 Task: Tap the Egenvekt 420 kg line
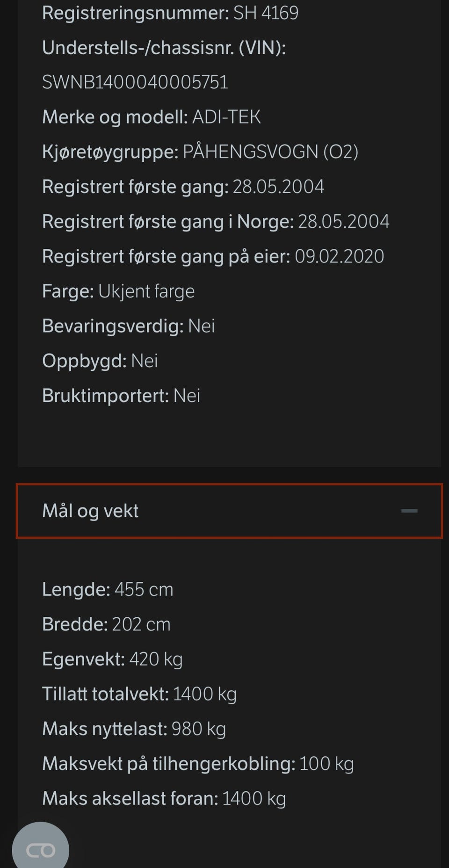point(112,659)
